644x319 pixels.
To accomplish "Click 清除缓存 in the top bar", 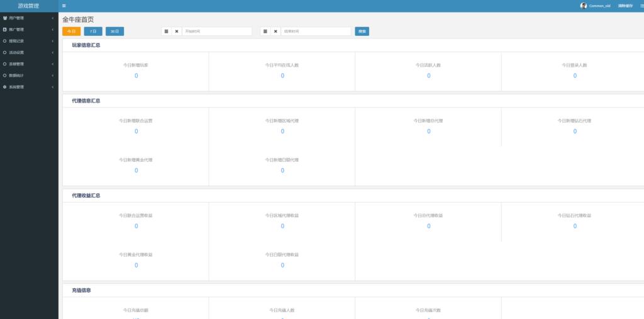I will (x=625, y=6).
